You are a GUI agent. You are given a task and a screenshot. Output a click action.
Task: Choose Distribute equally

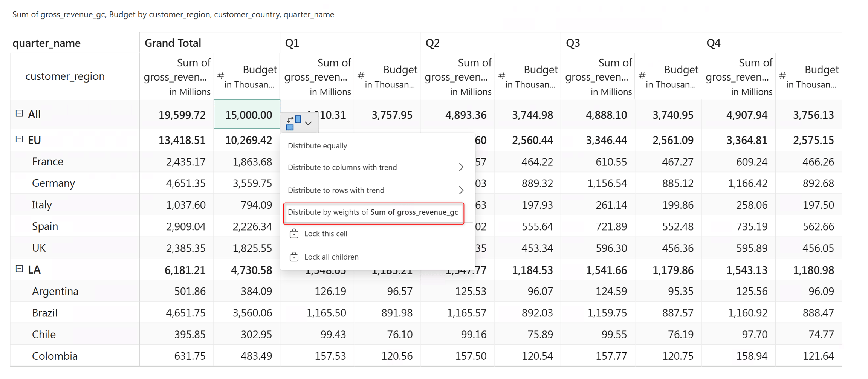(318, 146)
